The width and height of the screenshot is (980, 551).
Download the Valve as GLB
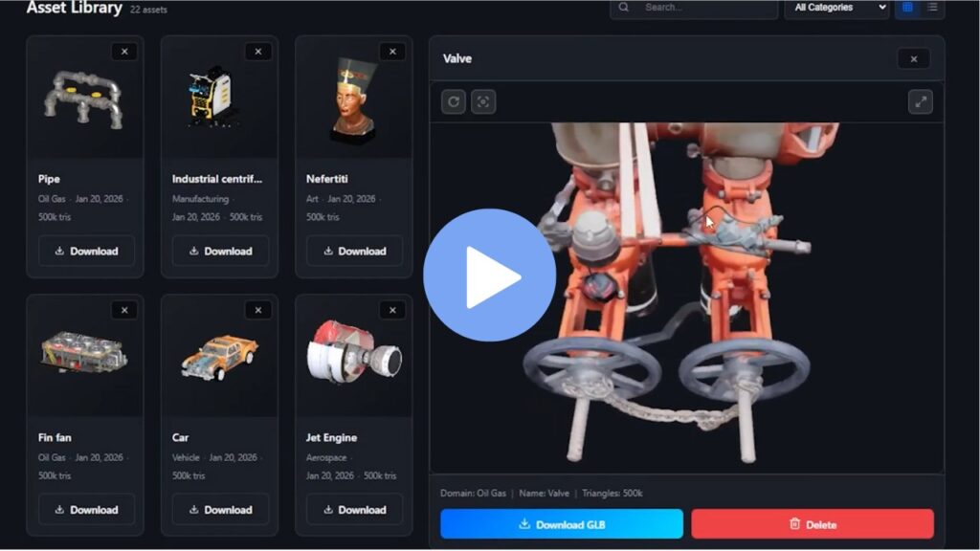(562, 524)
